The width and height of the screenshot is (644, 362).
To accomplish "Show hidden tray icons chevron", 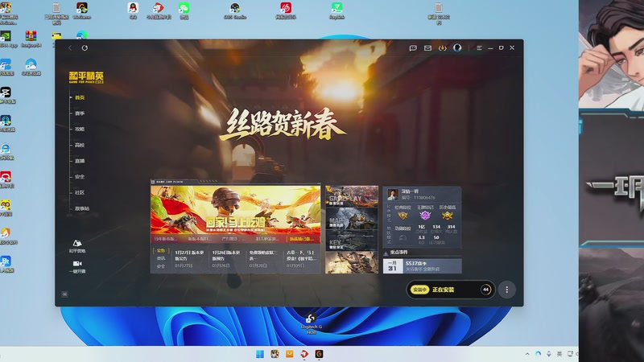I will coord(527,354).
